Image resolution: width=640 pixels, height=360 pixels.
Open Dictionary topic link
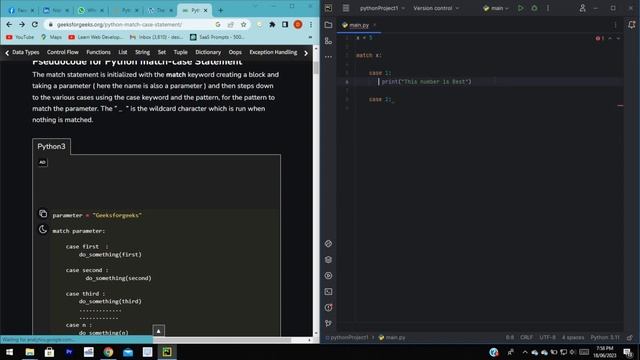click(x=208, y=52)
